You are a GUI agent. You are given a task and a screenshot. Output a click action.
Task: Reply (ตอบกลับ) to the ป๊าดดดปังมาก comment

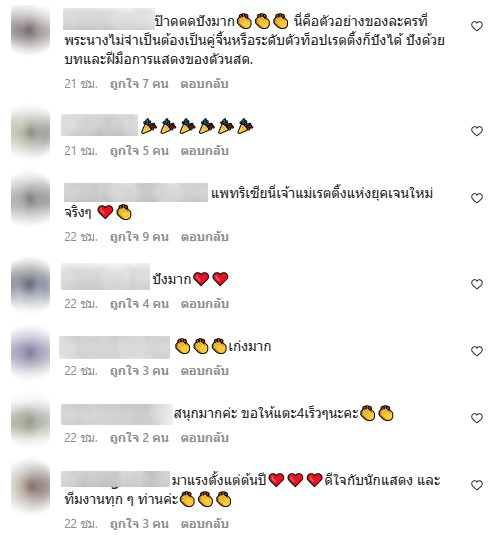pos(204,84)
